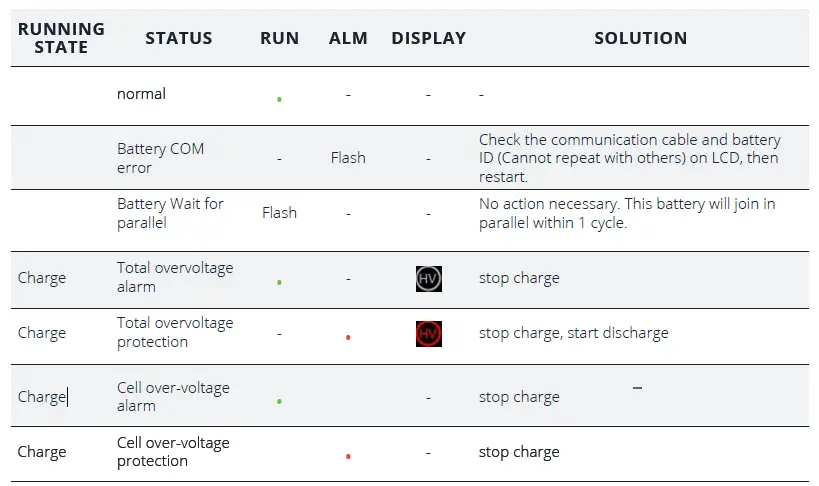
Task: Click the communication cable solution text
Action: tap(629, 158)
